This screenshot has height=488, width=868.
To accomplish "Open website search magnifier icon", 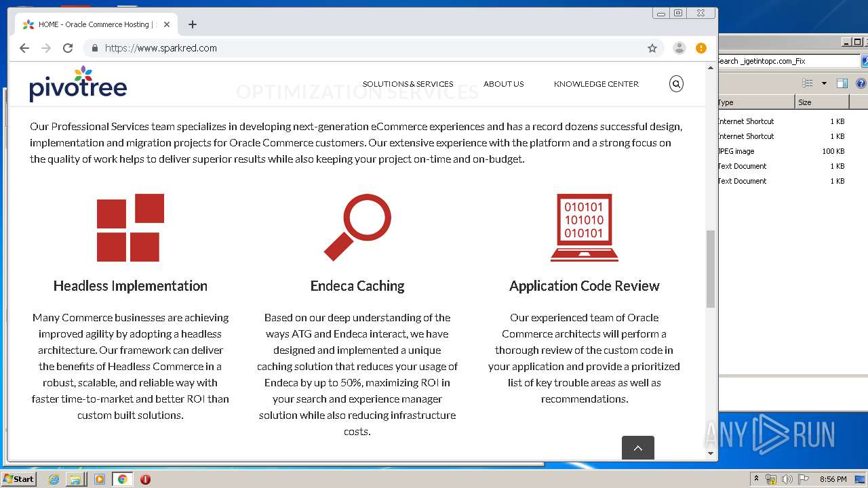I will point(676,84).
